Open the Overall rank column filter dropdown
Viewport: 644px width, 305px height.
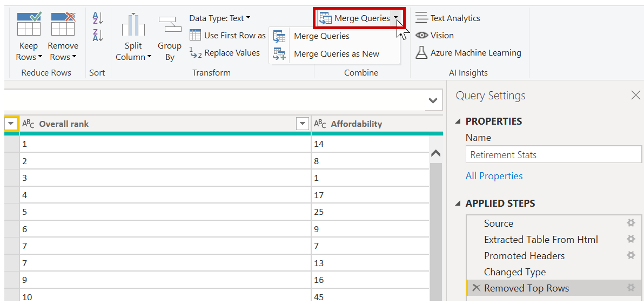tap(303, 124)
